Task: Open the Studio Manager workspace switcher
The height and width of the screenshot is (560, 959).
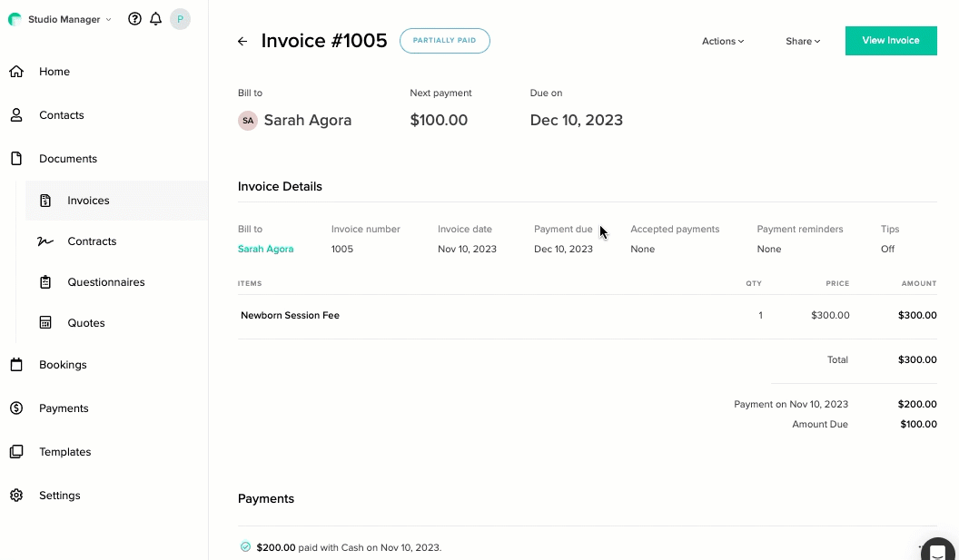Action: pyautogui.click(x=59, y=18)
